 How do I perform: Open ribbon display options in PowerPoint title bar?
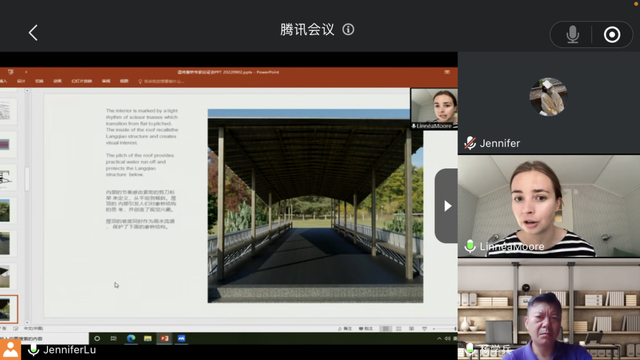coord(447,72)
